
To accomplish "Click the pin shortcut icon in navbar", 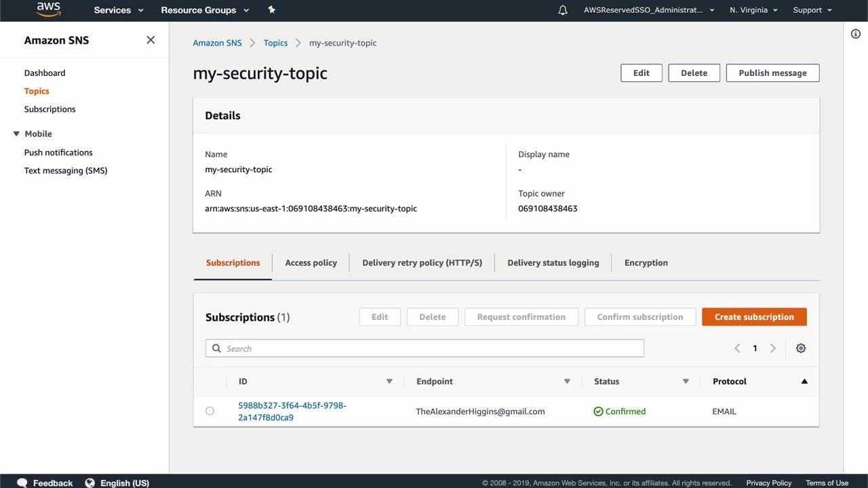I will pos(272,9).
